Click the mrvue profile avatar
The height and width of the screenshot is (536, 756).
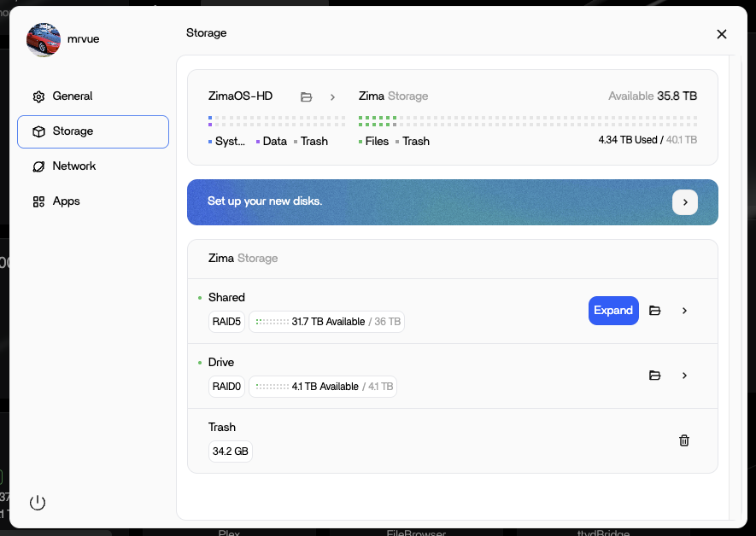(x=44, y=39)
